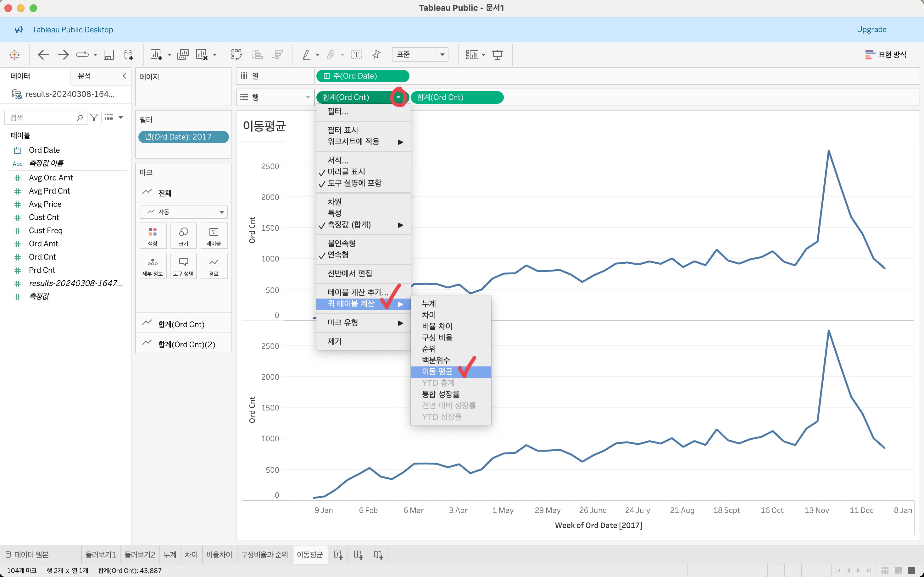Click the swap rows and columns icon

pos(236,55)
